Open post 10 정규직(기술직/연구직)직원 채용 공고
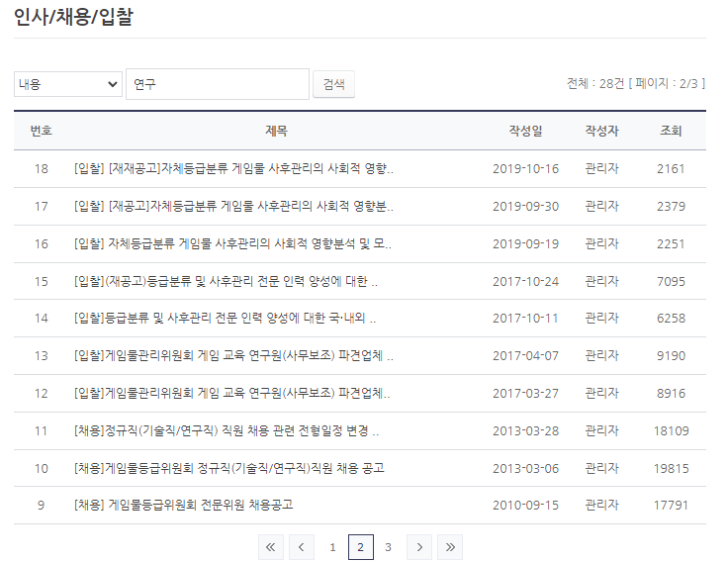 (x=229, y=468)
